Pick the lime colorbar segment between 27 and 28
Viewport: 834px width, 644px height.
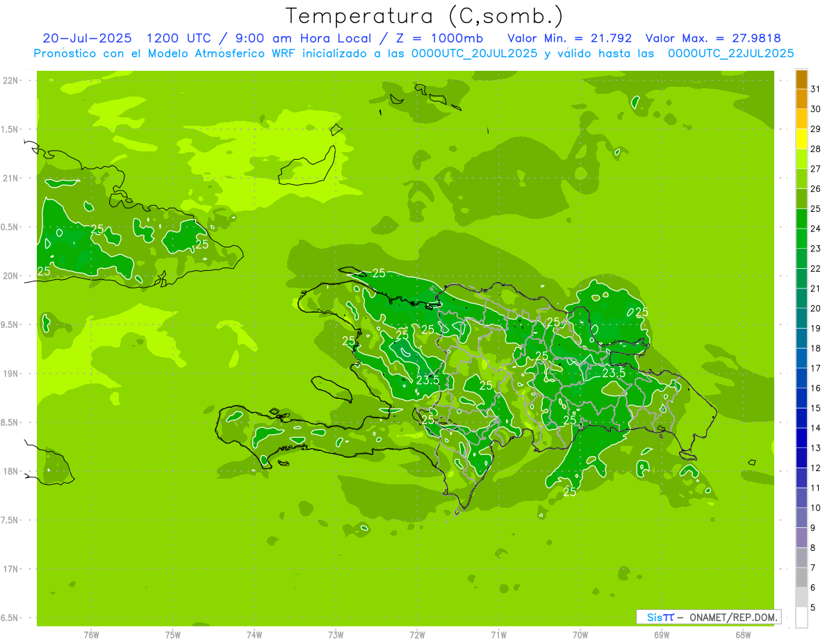coord(801,158)
